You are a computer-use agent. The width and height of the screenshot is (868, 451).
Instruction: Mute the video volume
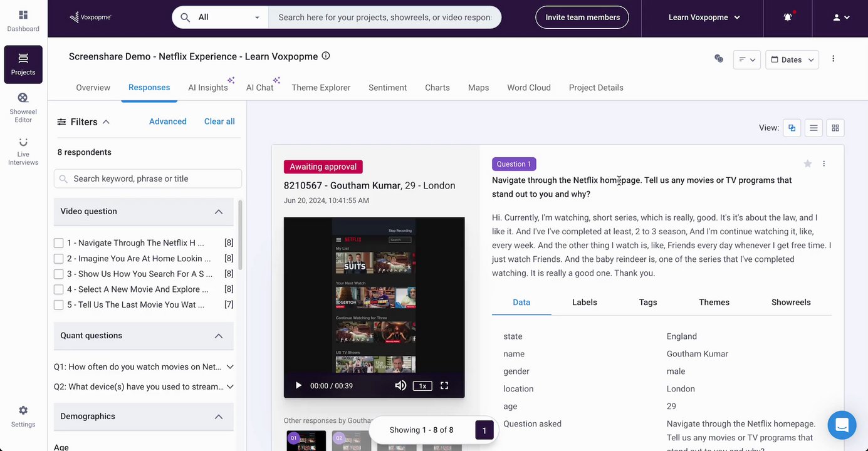point(400,386)
